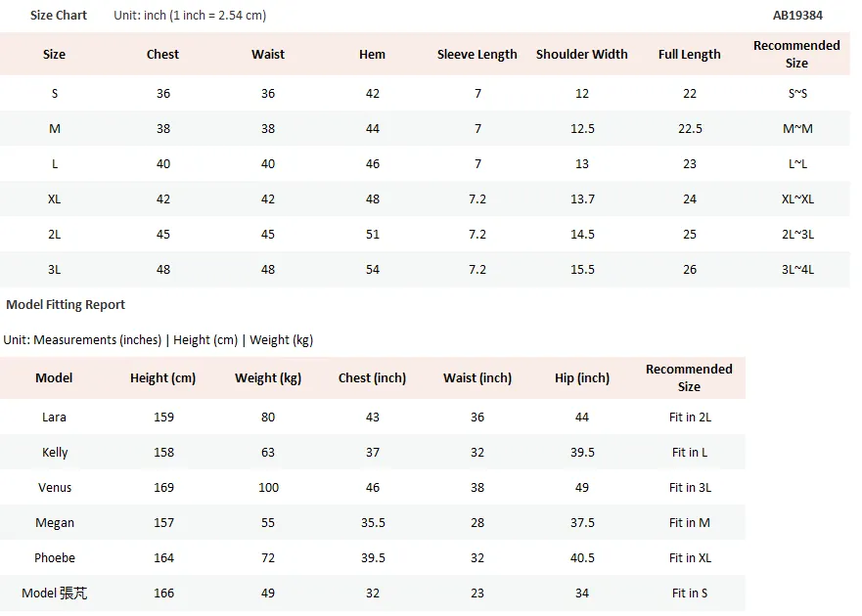The width and height of the screenshot is (862, 616).
Task: Select the product code AB19384
Action: pyautogui.click(x=797, y=16)
